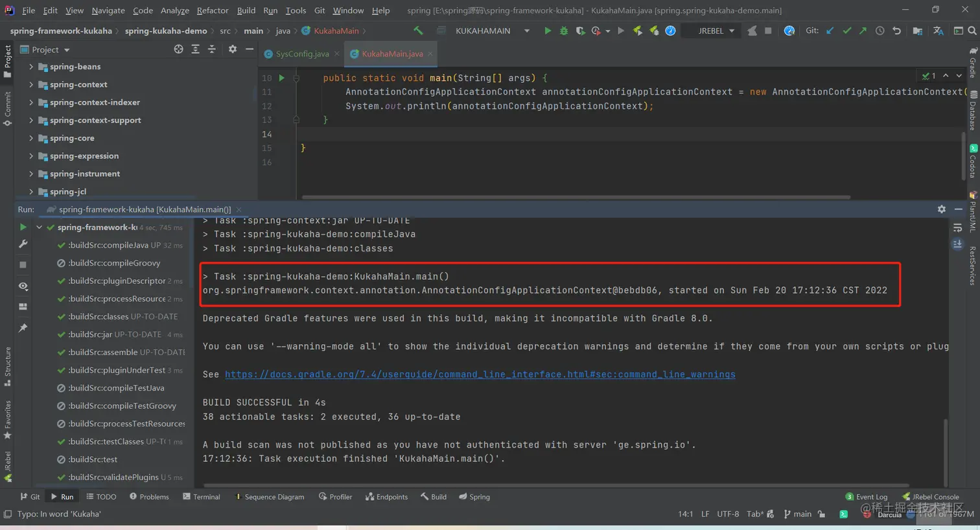Toggle the Project tool window side tab
Screen dimensions: 980x530
(7, 62)
